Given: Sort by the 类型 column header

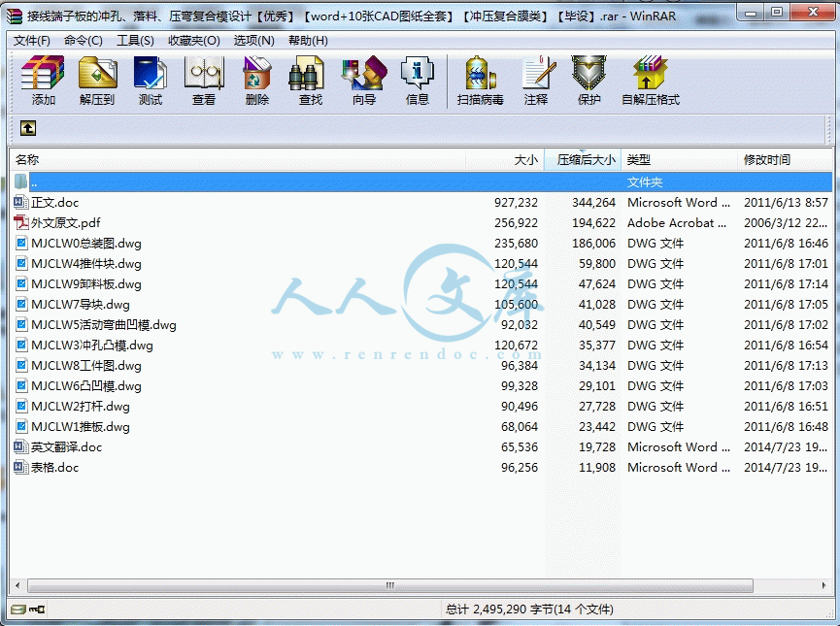Looking at the screenshot, I should point(680,159).
